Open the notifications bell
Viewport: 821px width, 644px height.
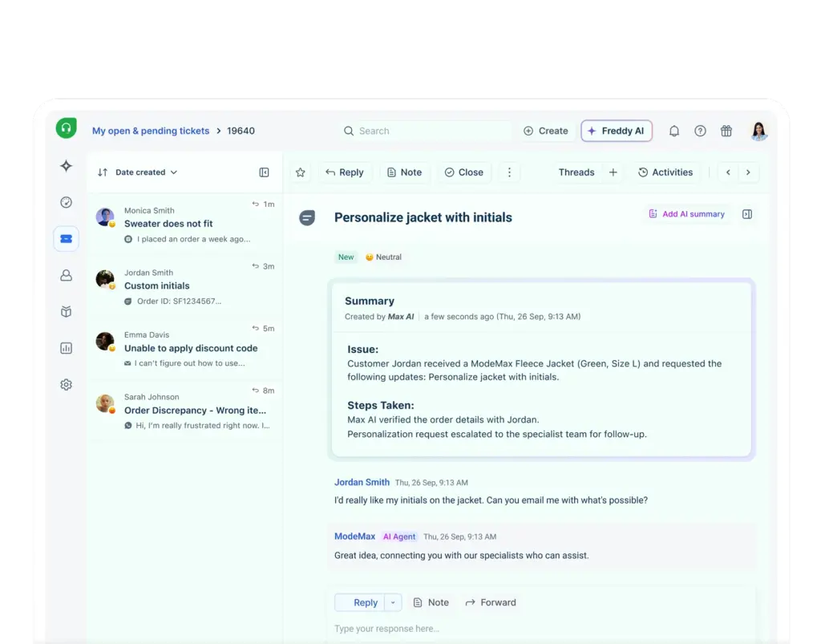point(673,131)
